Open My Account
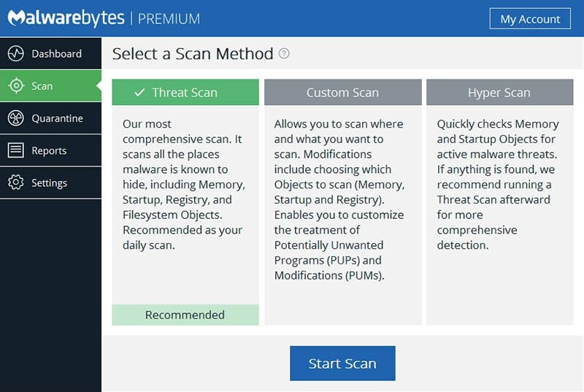The width and height of the screenshot is (584, 392). point(530,19)
